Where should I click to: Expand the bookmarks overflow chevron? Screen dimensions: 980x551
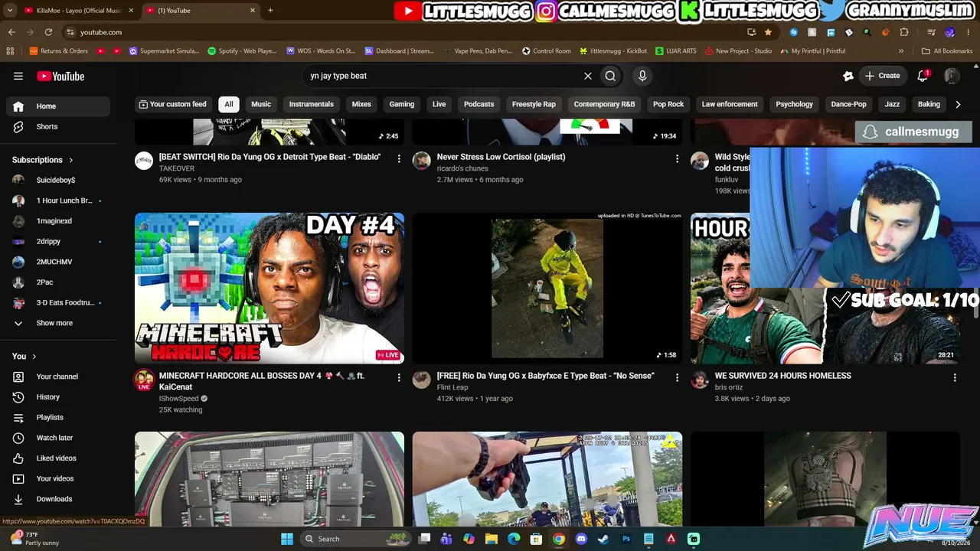tap(901, 51)
